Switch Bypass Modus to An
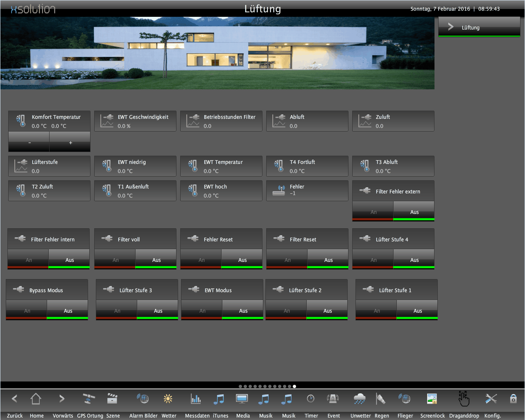Screen dimensions: 525x420 pos(26,310)
